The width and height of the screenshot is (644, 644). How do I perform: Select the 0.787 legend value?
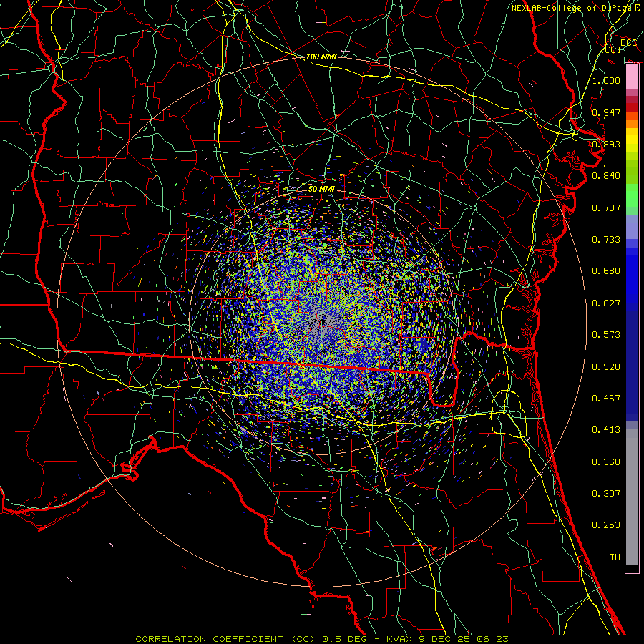point(606,208)
